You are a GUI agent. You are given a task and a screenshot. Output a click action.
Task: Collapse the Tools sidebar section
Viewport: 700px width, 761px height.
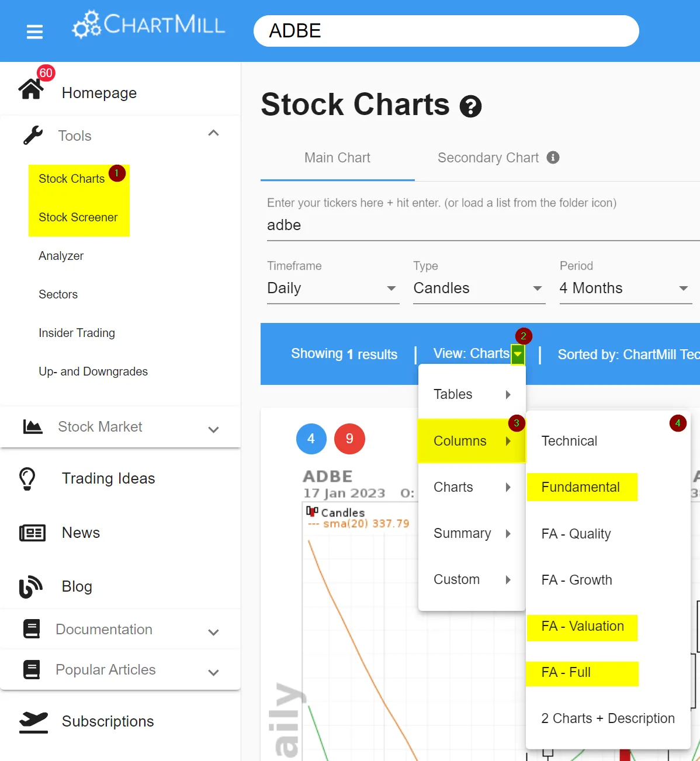[213, 134]
